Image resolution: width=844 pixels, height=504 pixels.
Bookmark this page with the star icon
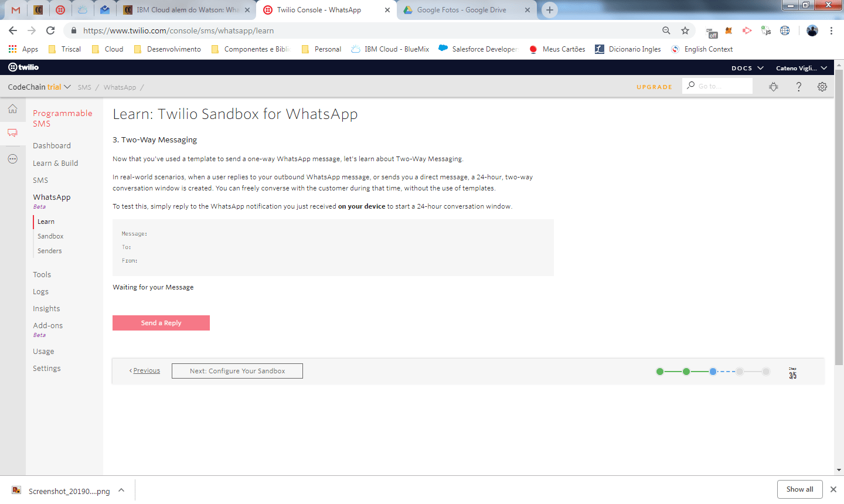point(685,30)
